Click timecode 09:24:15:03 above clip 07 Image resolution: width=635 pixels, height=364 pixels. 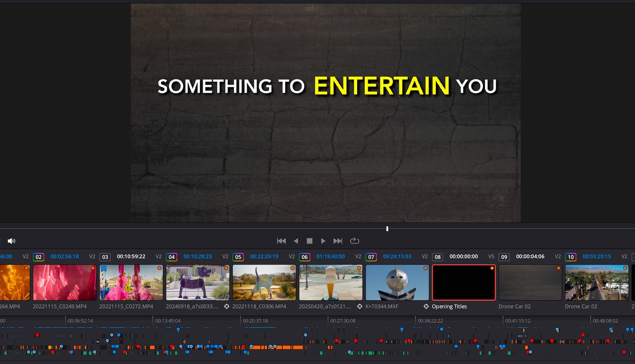pyautogui.click(x=398, y=256)
